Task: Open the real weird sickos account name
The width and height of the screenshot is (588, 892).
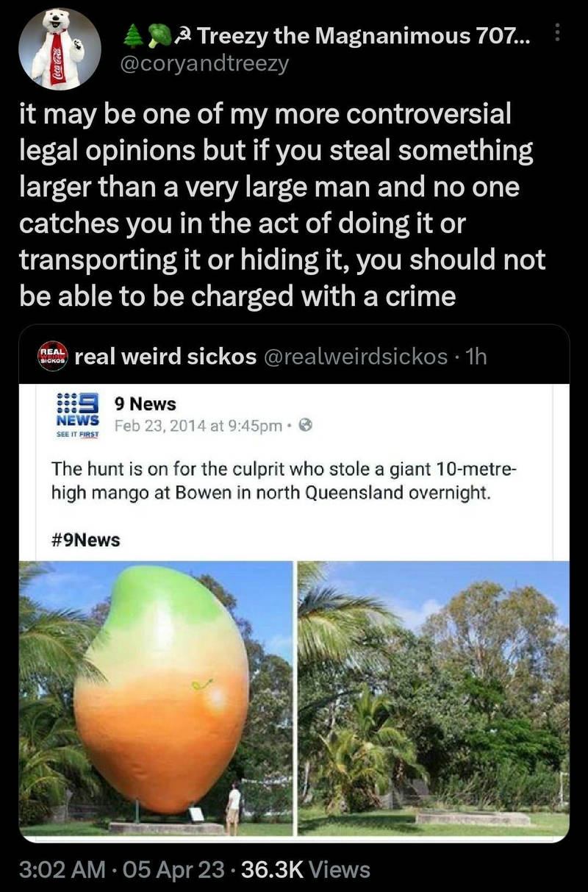Action: click(x=166, y=357)
